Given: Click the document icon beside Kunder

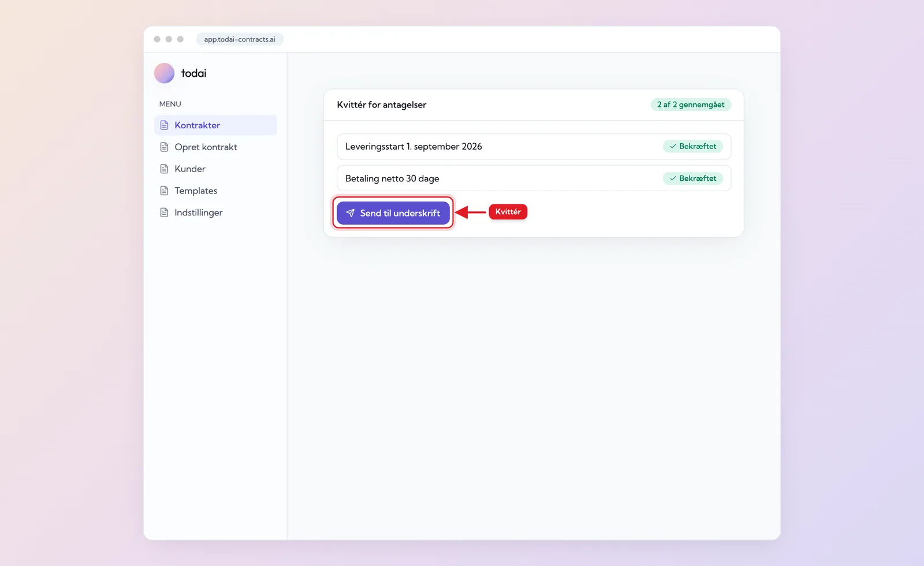Looking at the screenshot, I should point(164,169).
